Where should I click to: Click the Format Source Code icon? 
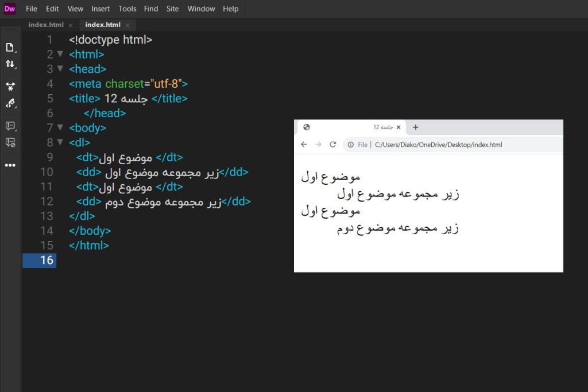click(x=10, y=103)
